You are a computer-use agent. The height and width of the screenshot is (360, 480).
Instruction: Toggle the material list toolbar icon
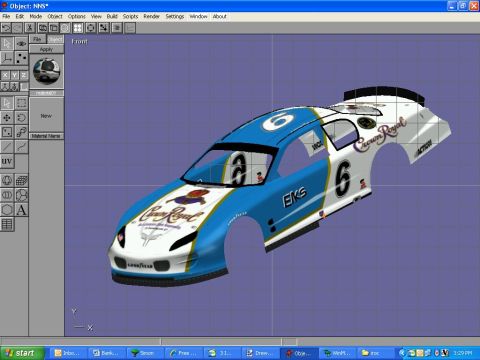pos(117,28)
